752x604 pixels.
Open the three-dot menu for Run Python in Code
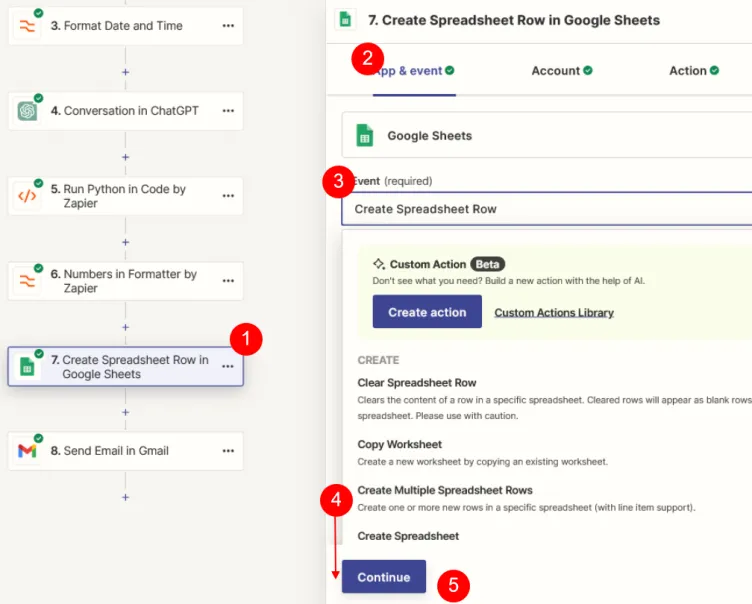click(x=228, y=196)
